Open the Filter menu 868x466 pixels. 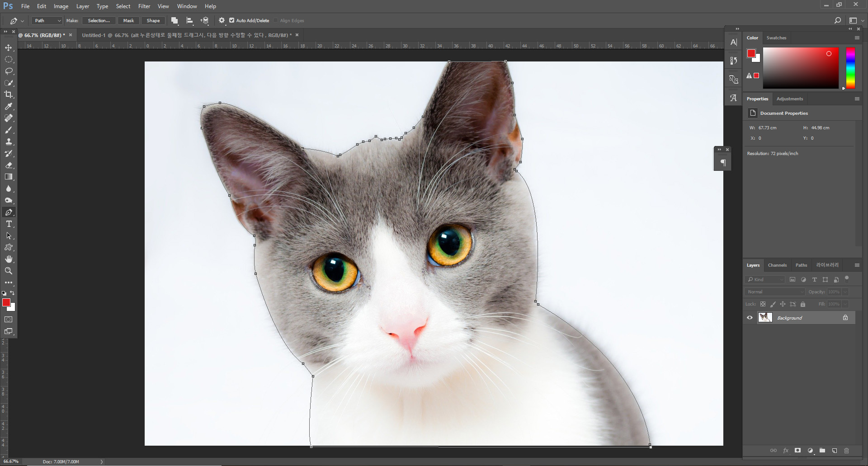144,6
